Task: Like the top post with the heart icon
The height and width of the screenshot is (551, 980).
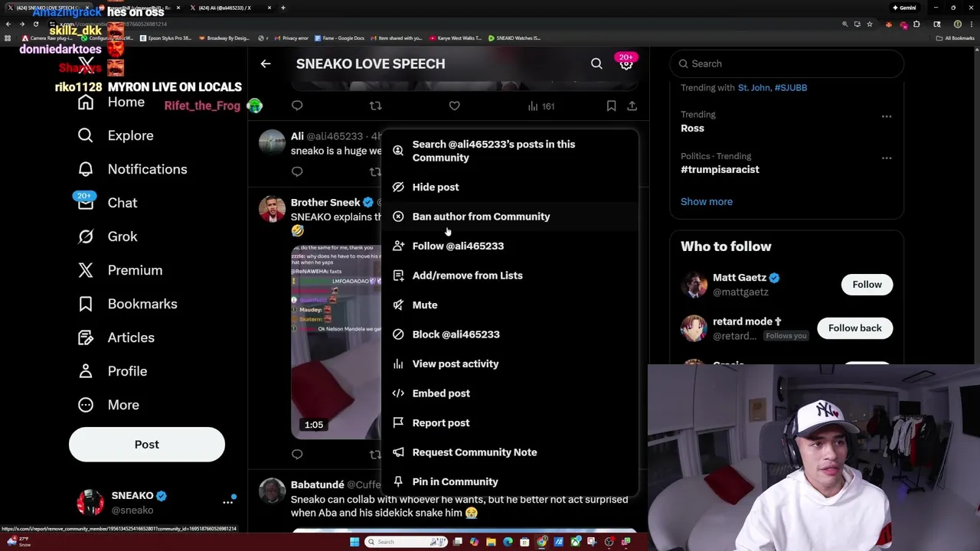Action: tap(454, 106)
